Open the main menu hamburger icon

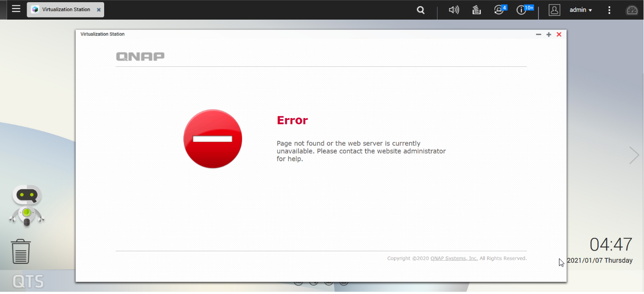tap(16, 9)
